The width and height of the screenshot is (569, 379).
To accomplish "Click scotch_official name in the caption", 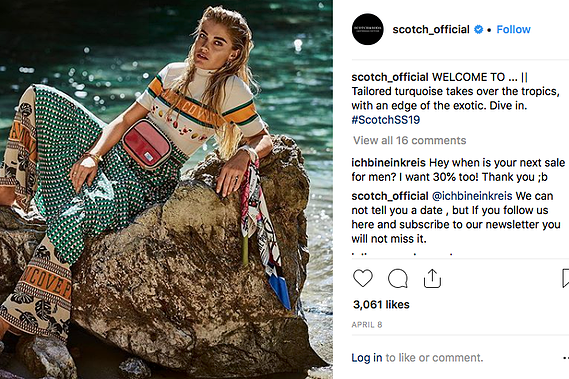I will 390,77.
